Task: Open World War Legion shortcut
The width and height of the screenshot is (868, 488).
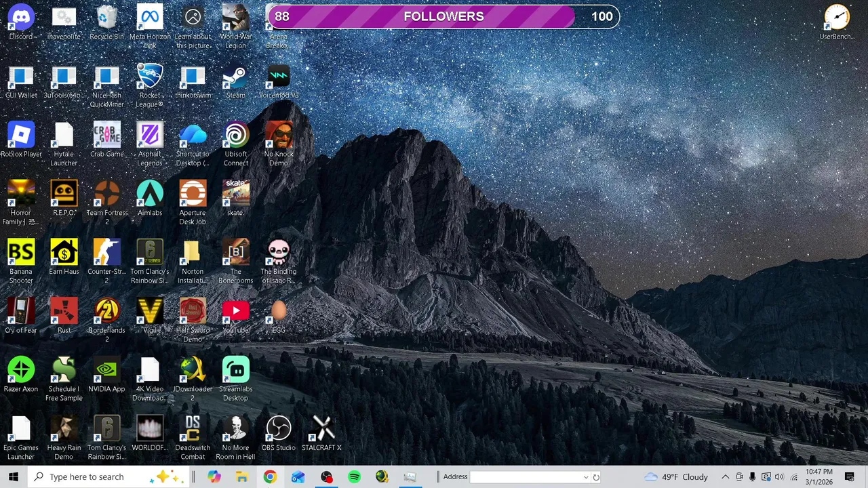Action: point(235,26)
